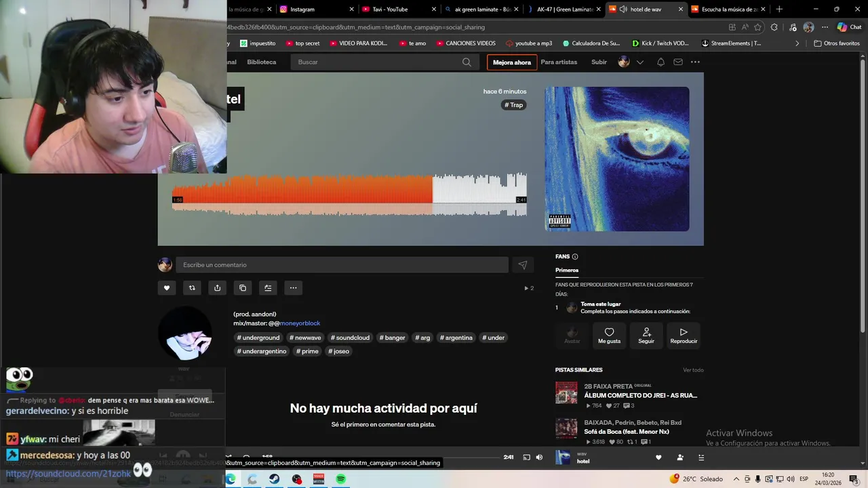Favorite this page with the star icon
This screenshot has height=488, width=868.
click(757, 27)
